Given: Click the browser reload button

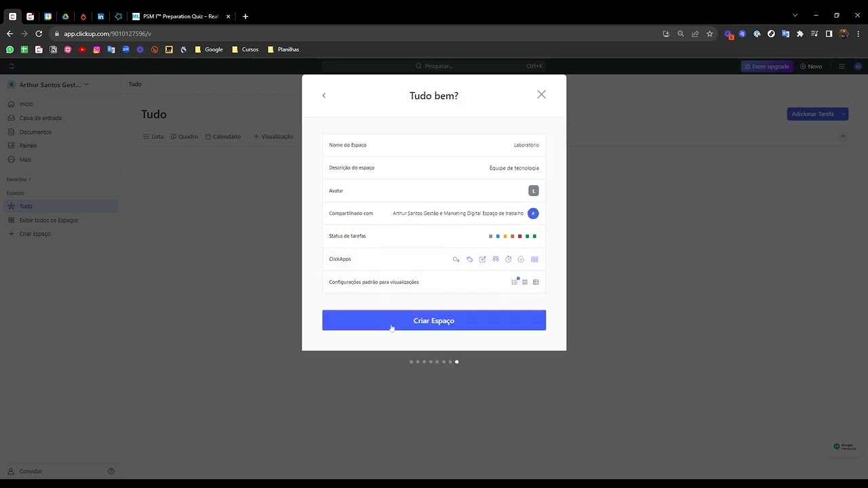Looking at the screenshot, I should (x=39, y=34).
